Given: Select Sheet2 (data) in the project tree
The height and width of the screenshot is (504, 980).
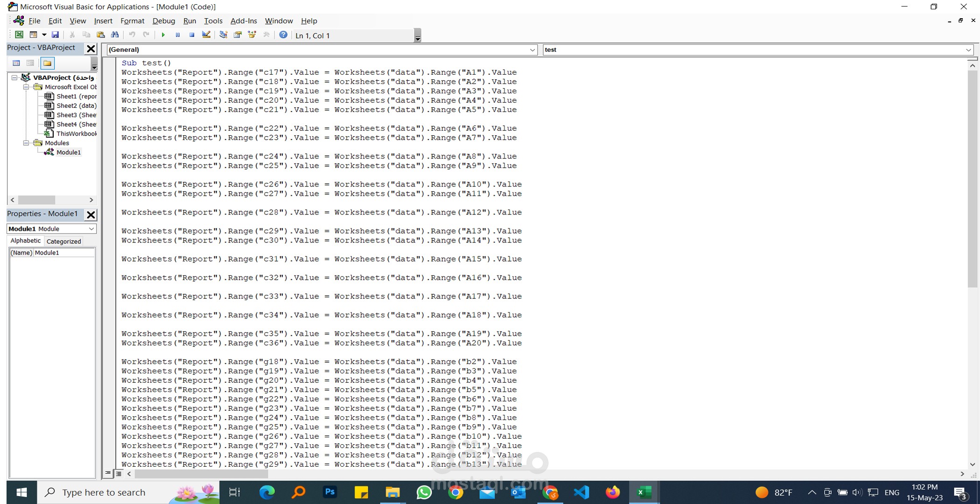Looking at the screenshot, I should [x=76, y=106].
